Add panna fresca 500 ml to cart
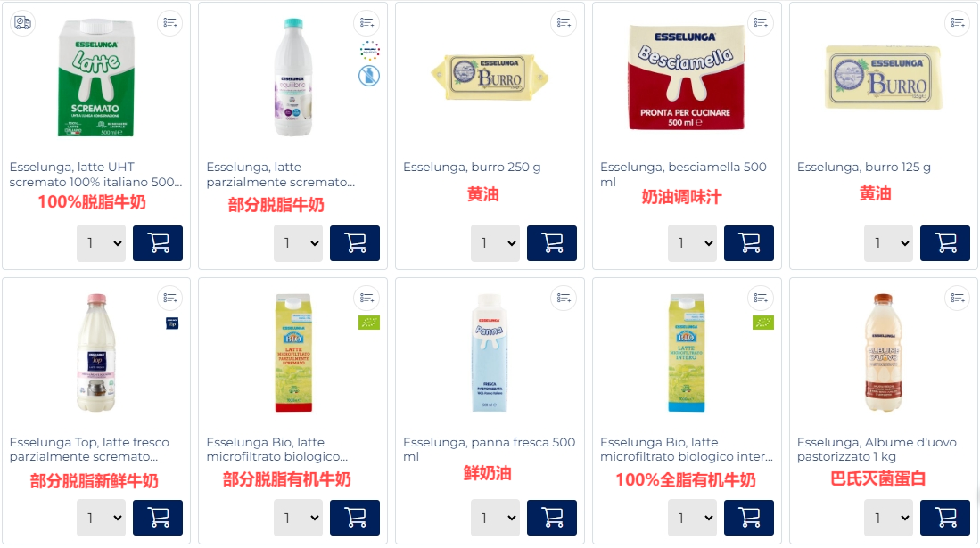Viewport: 980px width, 548px height. pos(552,518)
